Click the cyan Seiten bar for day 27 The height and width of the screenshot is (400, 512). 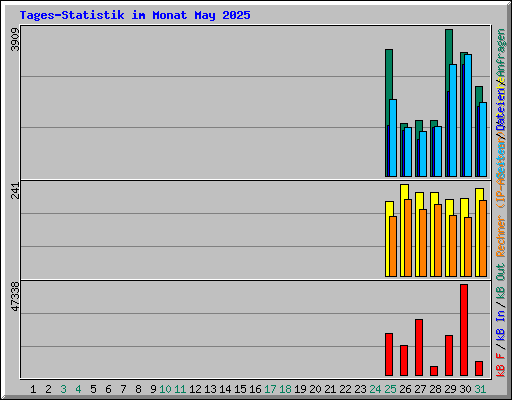(x=423, y=154)
